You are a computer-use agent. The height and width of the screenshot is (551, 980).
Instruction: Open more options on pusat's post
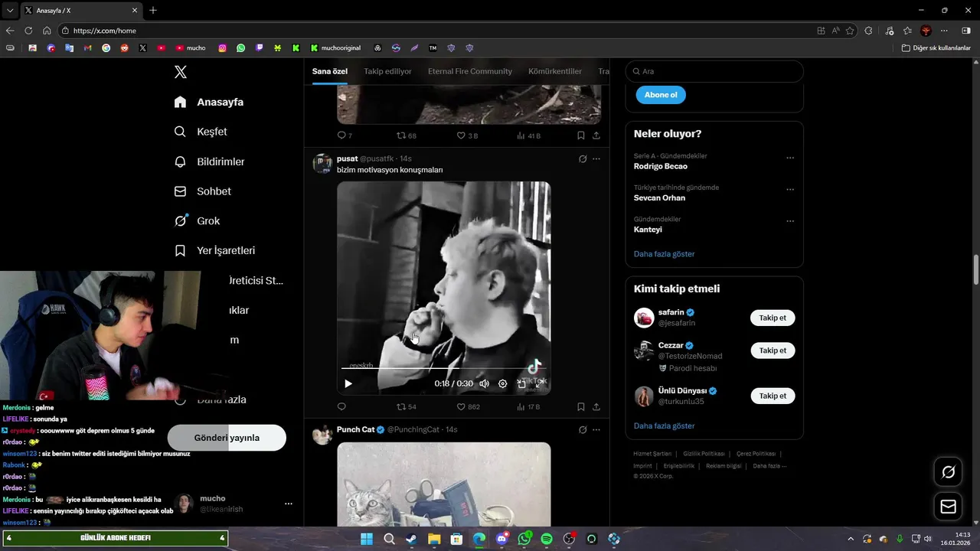point(596,159)
